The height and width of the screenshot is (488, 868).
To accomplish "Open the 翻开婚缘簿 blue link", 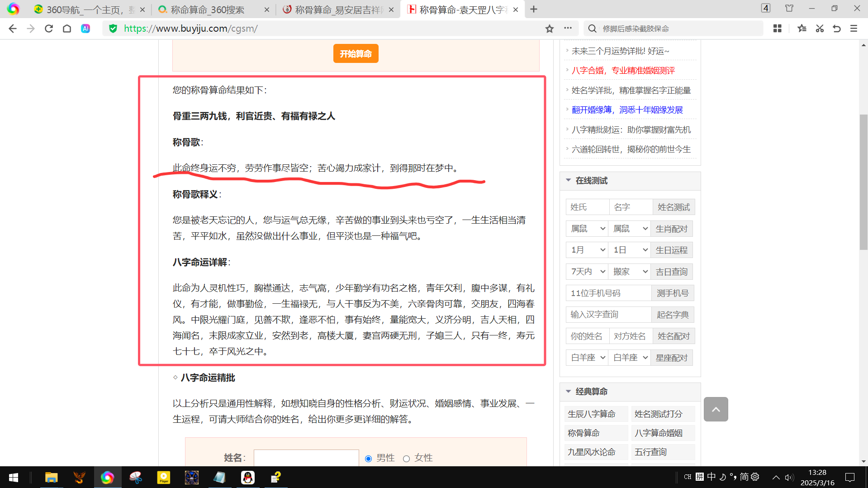I will pyautogui.click(x=627, y=110).
